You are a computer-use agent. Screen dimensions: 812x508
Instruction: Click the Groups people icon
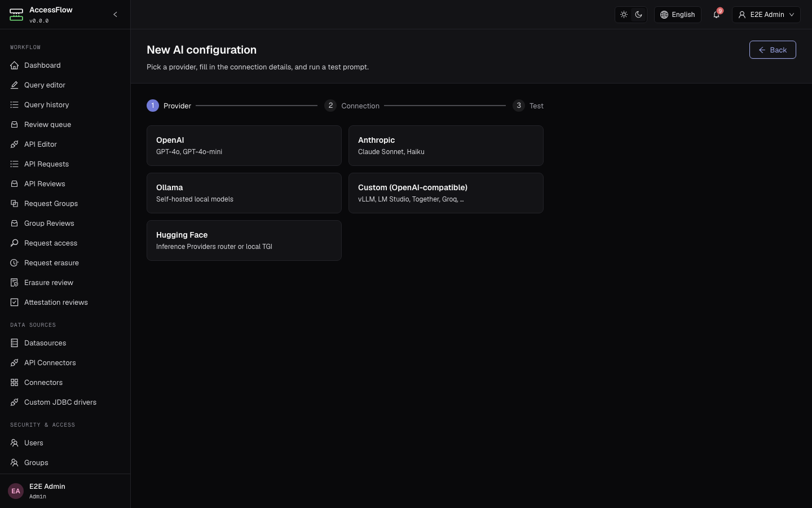(14, 463)
